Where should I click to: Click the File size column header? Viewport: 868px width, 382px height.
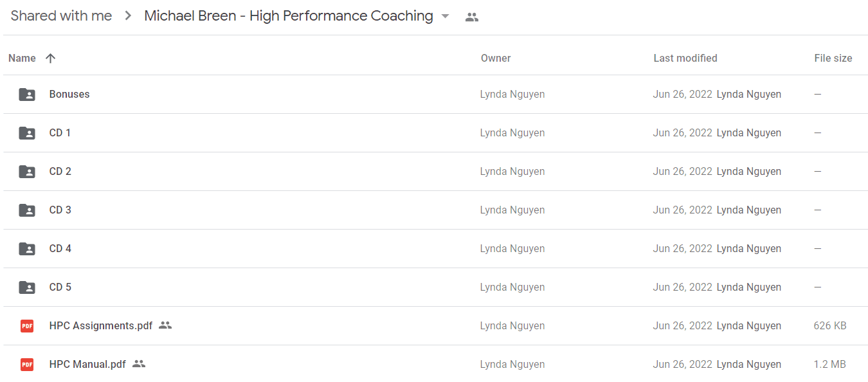(x=833, y=59)
